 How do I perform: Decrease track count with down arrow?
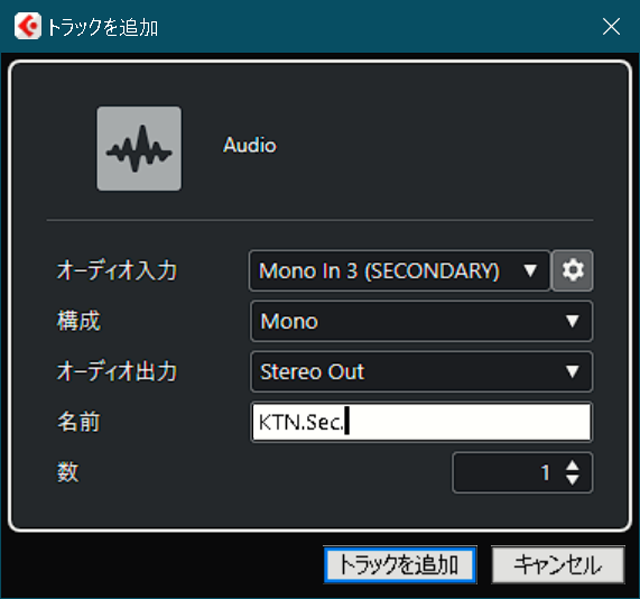click(x=573, y=480)
